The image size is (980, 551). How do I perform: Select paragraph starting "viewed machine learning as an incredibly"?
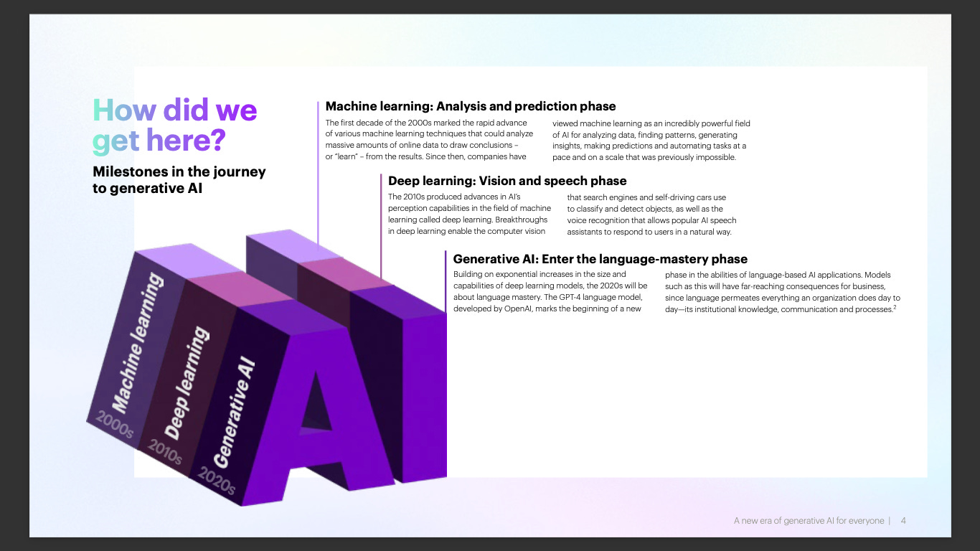click(x=651, y=140)
